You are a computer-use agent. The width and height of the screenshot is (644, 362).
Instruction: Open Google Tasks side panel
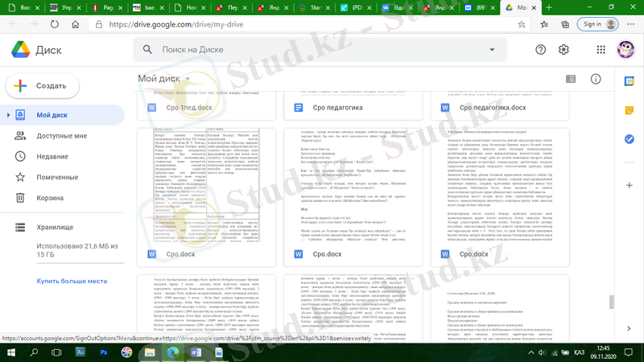click(630, 139)
